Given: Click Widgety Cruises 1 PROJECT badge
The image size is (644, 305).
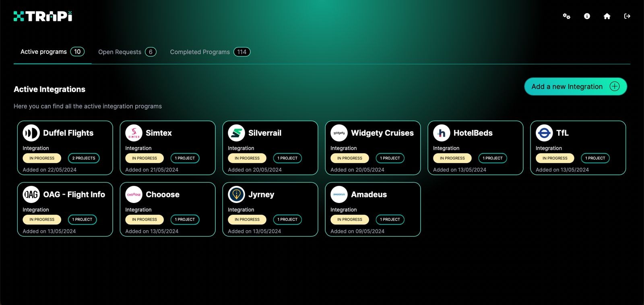Looking at the screenshot, I should point(390,158).
